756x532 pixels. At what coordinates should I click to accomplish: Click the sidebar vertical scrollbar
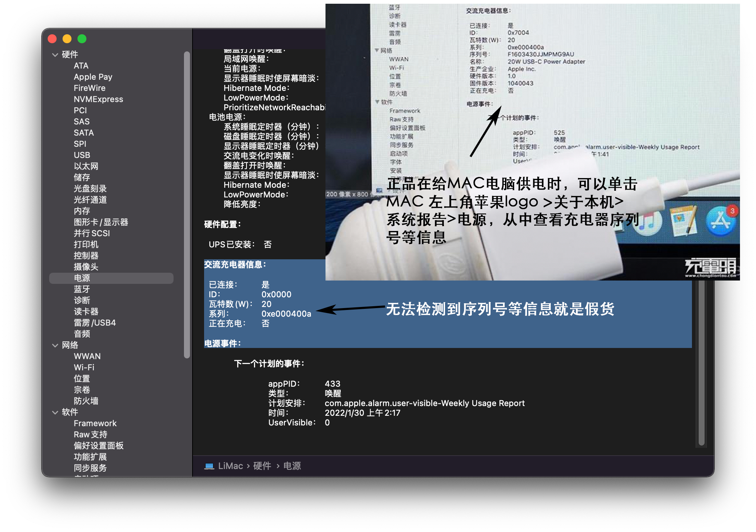[187, 205]
